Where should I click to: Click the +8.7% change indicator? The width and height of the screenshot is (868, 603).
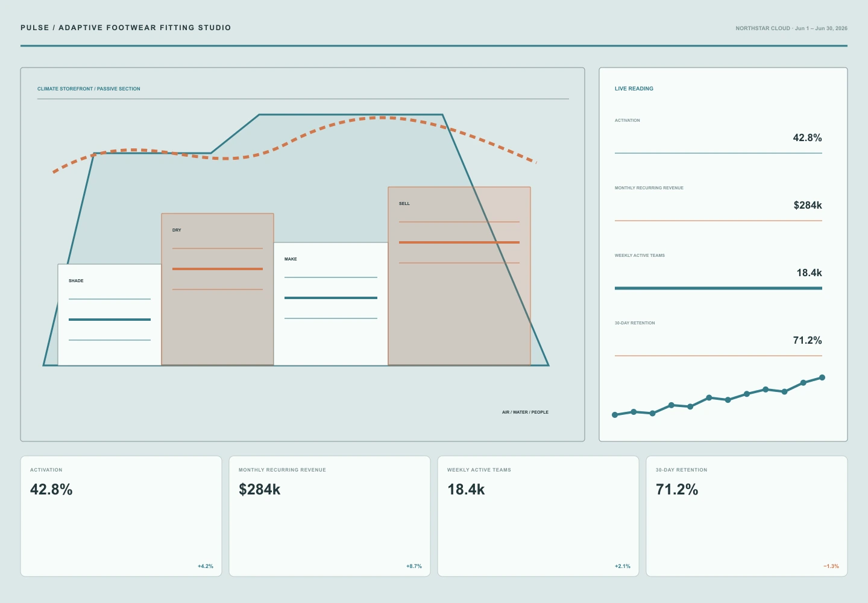click(x=414, y=566)
